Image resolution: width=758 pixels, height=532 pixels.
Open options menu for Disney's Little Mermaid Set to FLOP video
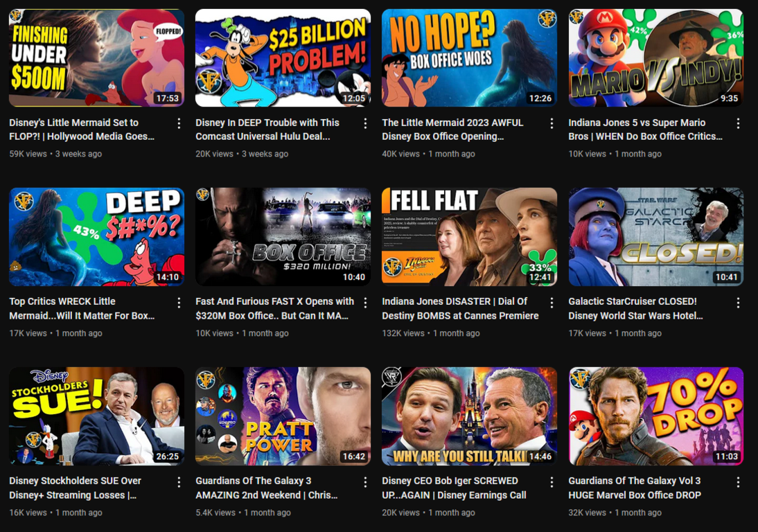pos(179,123)
